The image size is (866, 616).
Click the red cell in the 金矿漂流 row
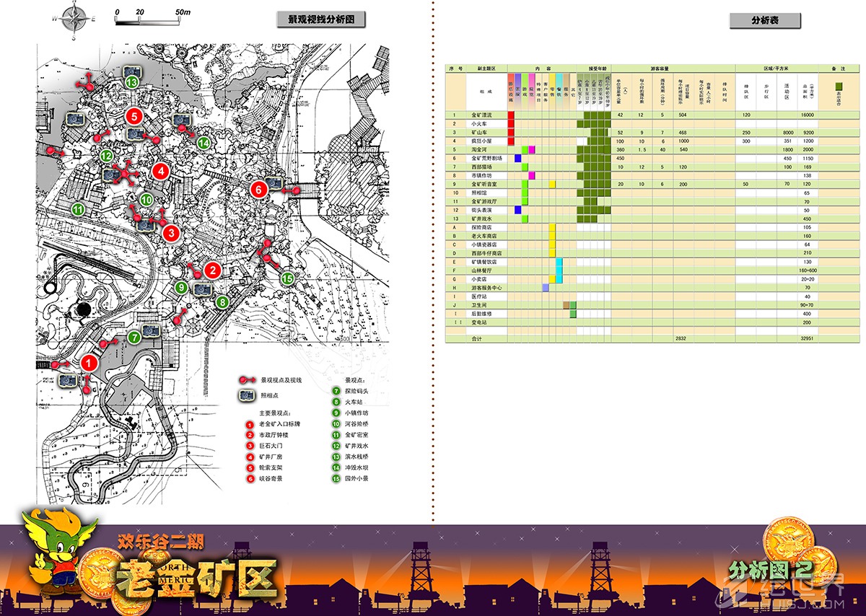[511, 115]
